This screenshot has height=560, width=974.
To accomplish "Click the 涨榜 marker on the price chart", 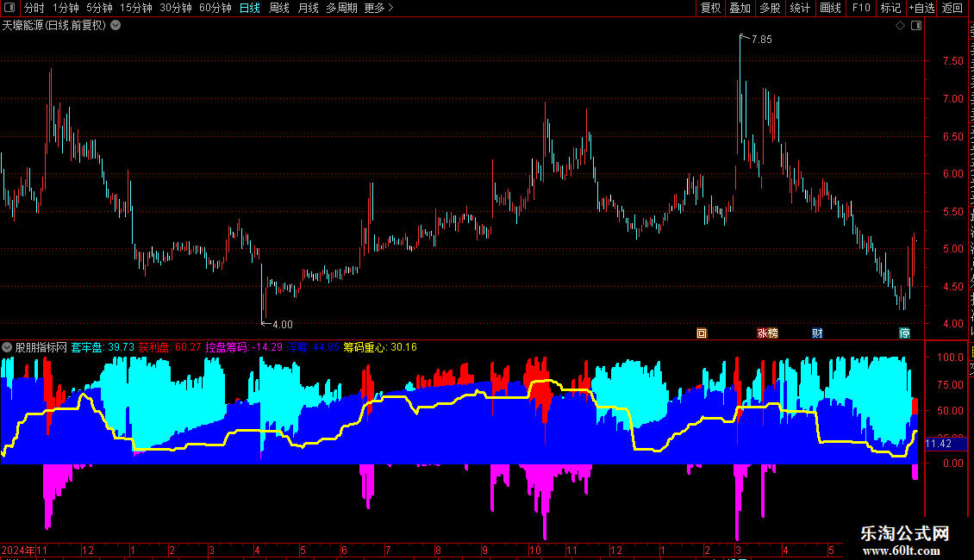I will 767,333.
